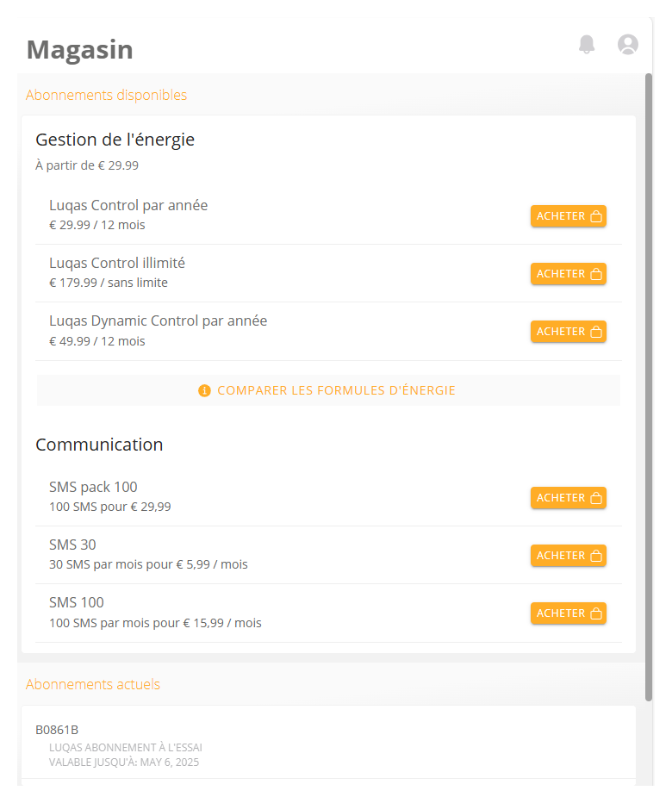Viewport: 672px width, 803px height.
Task: Buy Luqas Dynamic Control par année
Action: 569,332
